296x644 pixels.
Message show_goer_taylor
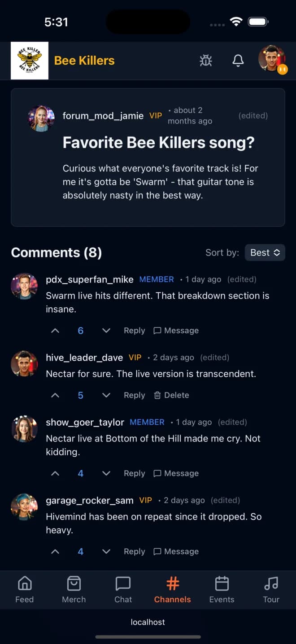click(x=176, y=473)
